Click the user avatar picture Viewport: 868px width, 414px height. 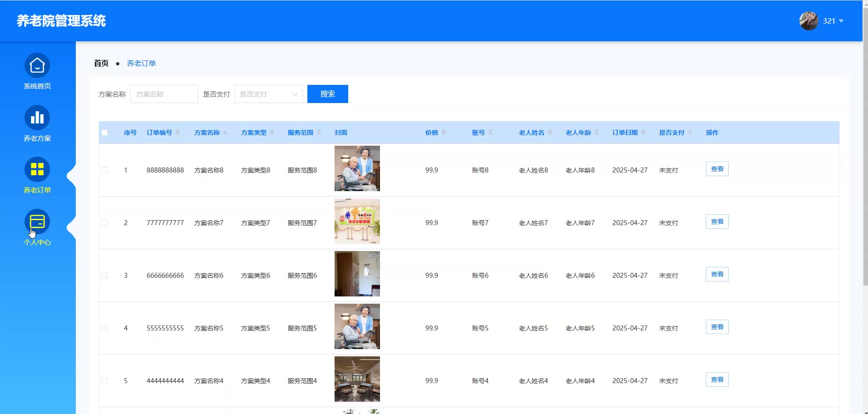[x=809, y=21]
